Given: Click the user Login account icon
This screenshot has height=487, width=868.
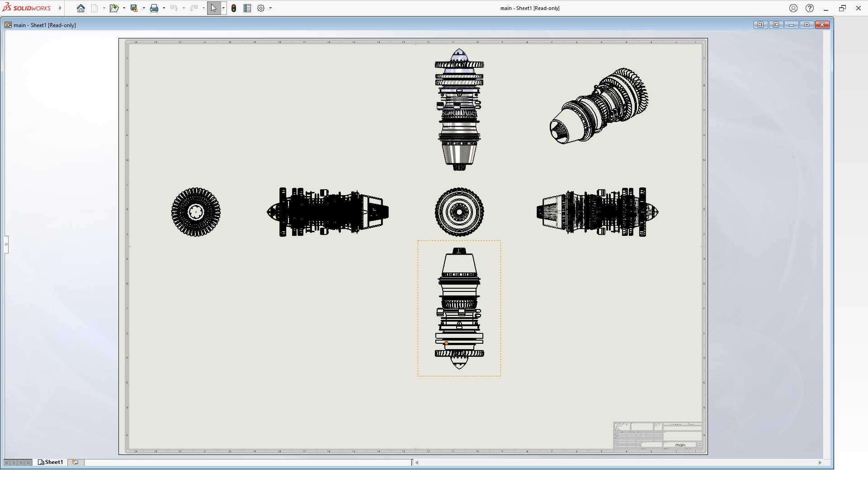Looking at the screenshot, I should click(x=793, y=8).
